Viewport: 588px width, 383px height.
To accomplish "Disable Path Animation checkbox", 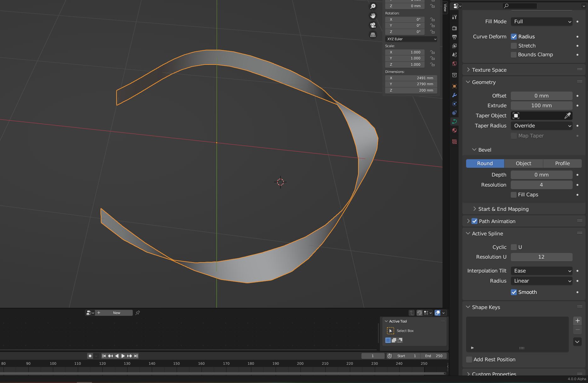I will (474, 221).
